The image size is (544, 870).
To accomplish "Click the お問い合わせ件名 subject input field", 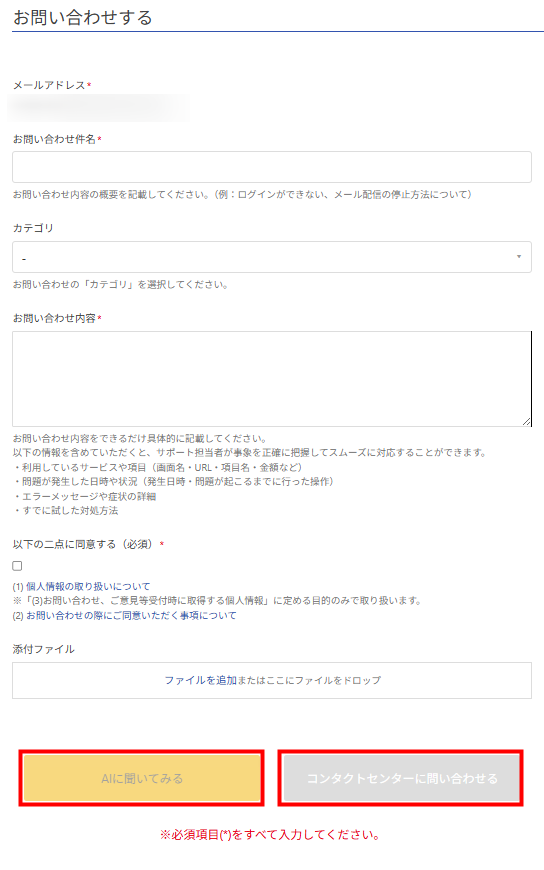I will point(272,167).
